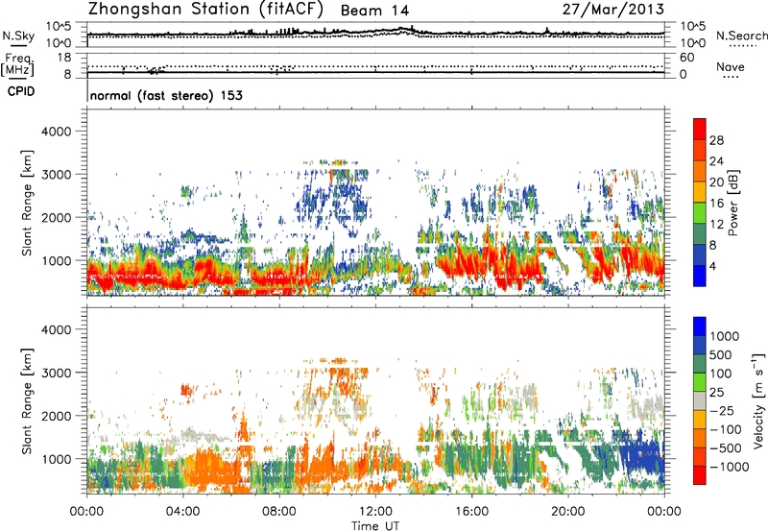Click the 'Freq. [MHz]' axis label
Image resolution: width=768 pixels, height=532 pixels.
coord(17,64)
